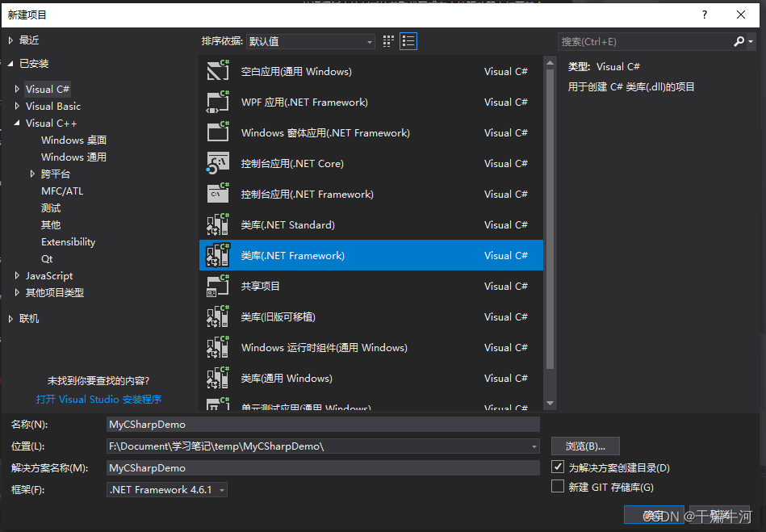766x532 pixels.
Task: Collapse the 已安装 section
Action: 10,64
